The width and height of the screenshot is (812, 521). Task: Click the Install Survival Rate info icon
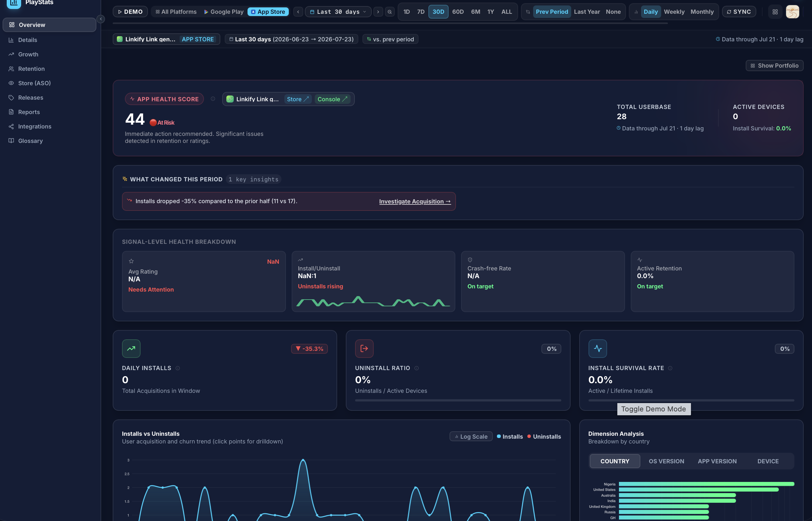pyautogui.click(x=670, y=368)
